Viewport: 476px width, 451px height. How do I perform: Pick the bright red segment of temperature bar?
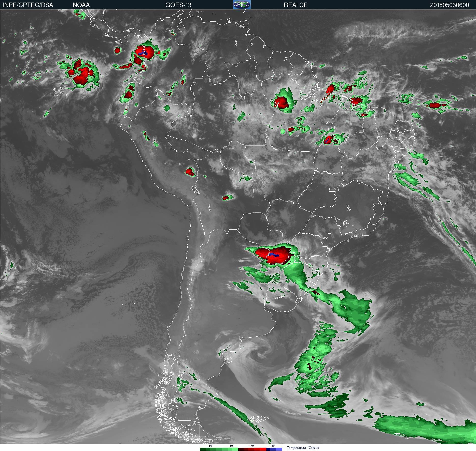[x=263, y=449]
